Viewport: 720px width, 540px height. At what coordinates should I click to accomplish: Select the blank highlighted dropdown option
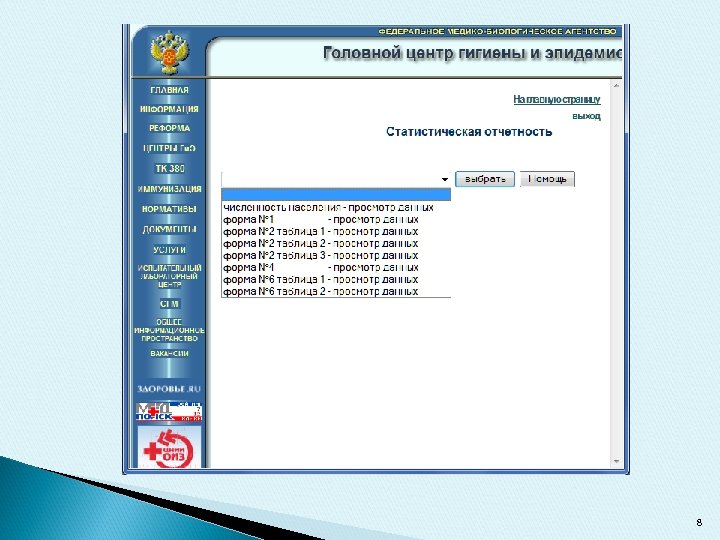pyautogui.click(x=336, y=195)
